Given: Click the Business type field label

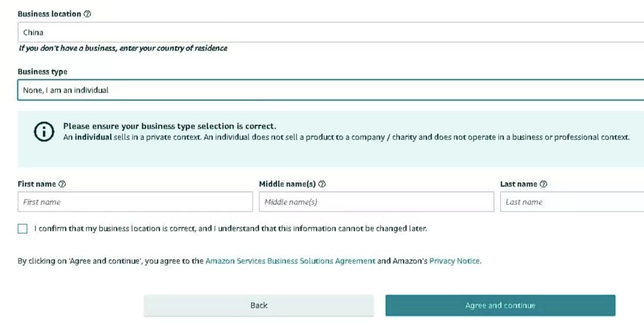Looking at the screenshot, I should (43, 72).
